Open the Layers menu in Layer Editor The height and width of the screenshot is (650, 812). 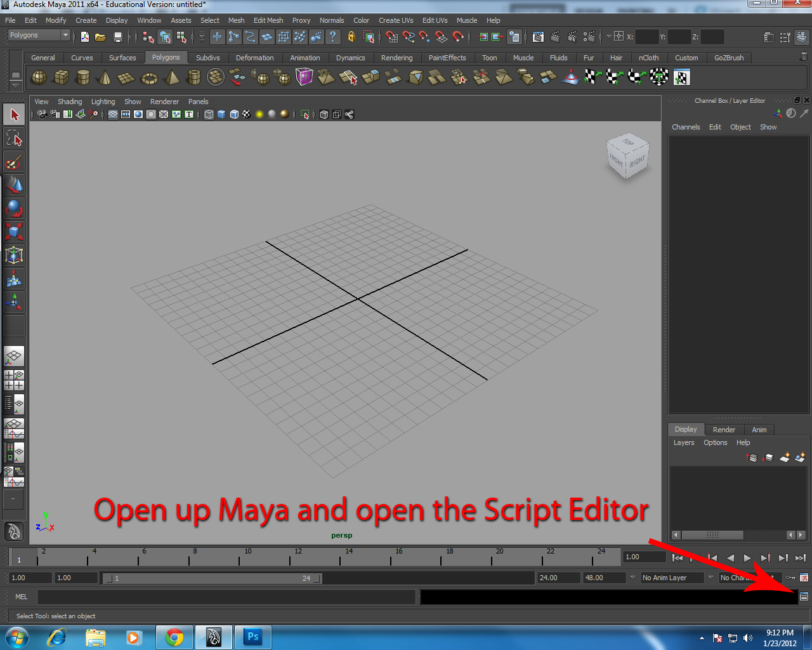(683, 442)
